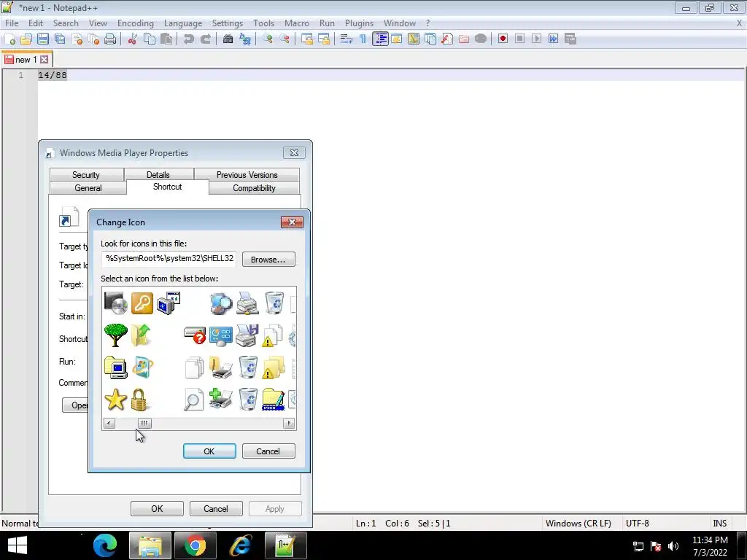Screen dimensions: 747x560
Task: Open Microsoft Edge from the taskbar
Action: tap(105, 545)
